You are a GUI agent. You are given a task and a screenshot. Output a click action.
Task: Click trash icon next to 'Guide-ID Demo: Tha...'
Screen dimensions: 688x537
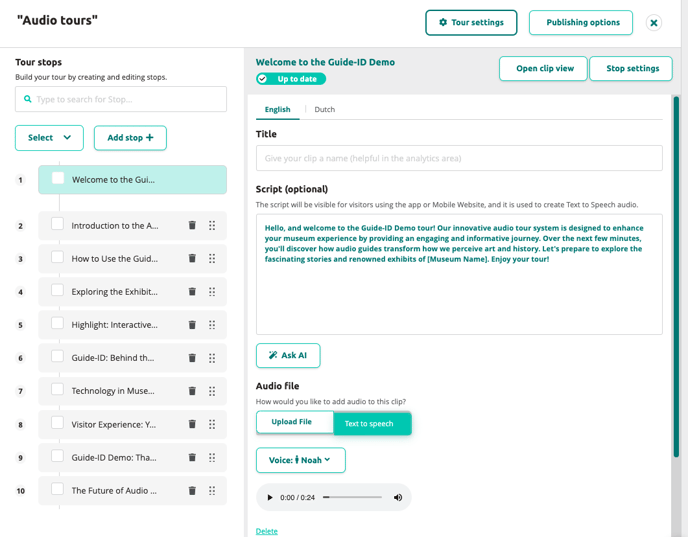pyautogui.click(x=192, y=457)
